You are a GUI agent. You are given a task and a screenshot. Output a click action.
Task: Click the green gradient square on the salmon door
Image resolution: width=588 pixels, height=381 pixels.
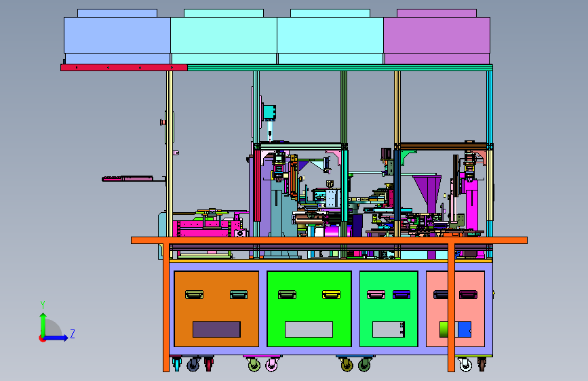[444, 329]
